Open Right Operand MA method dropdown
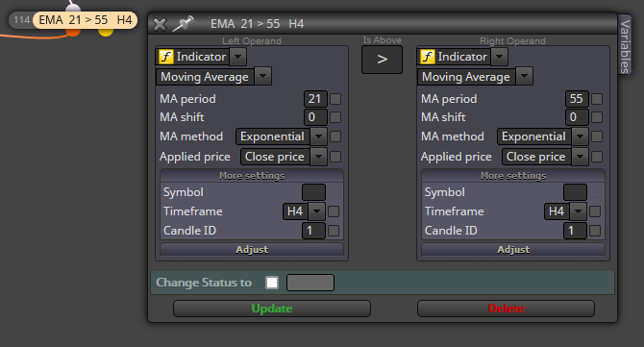 point(580,136)
